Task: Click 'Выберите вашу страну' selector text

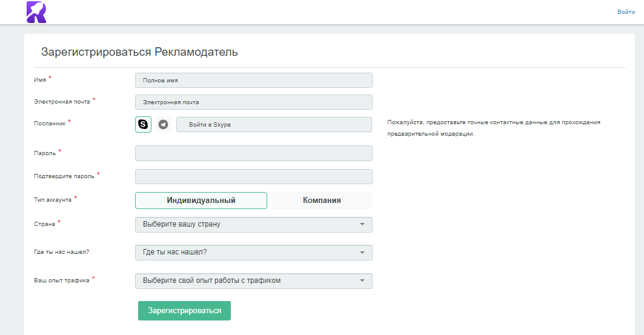Action: coord(182,224)
